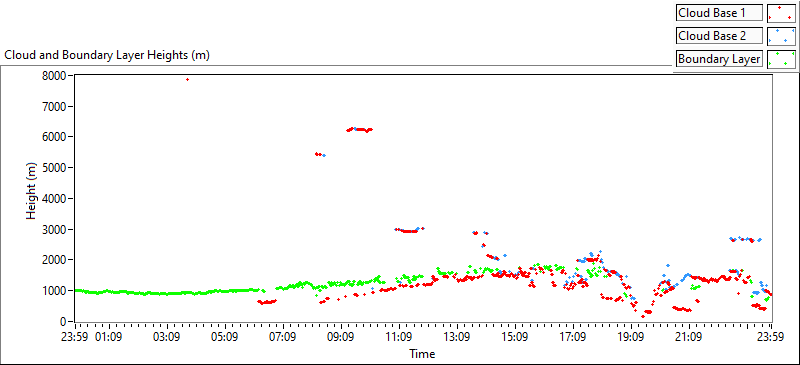This screenshot has width=800, height=365.
Task: Click the 05:09 time axis label
Action: tap(226, 336)
